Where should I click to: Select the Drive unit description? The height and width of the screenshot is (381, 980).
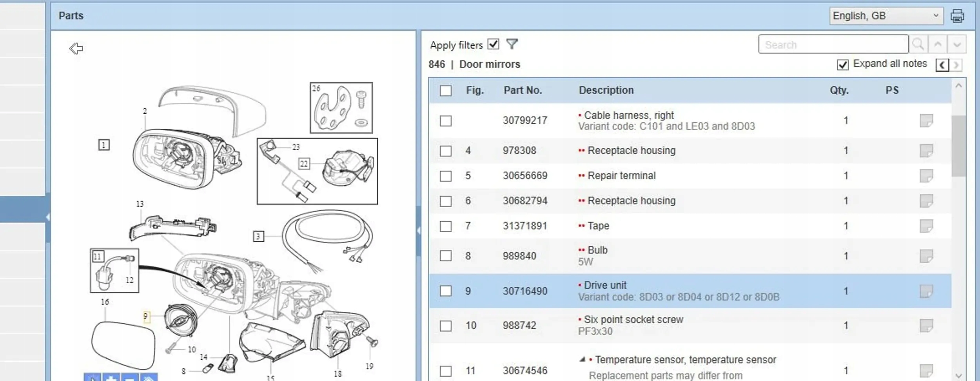(x=605, y=285)
